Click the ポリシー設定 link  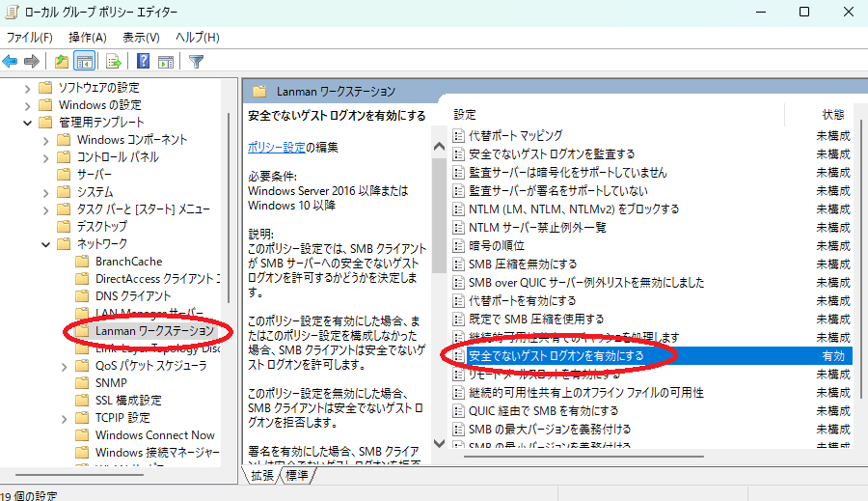pyautogui.click(x=276, y=148)
